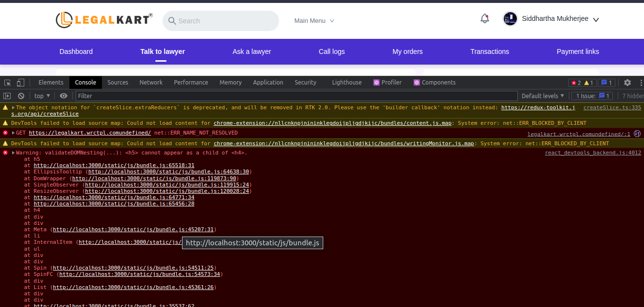The width and height of the screenshot is (644, 307).
Task: Expand the Main Menu dropdown
Action: pyautogui.click(x=314, y=21)
